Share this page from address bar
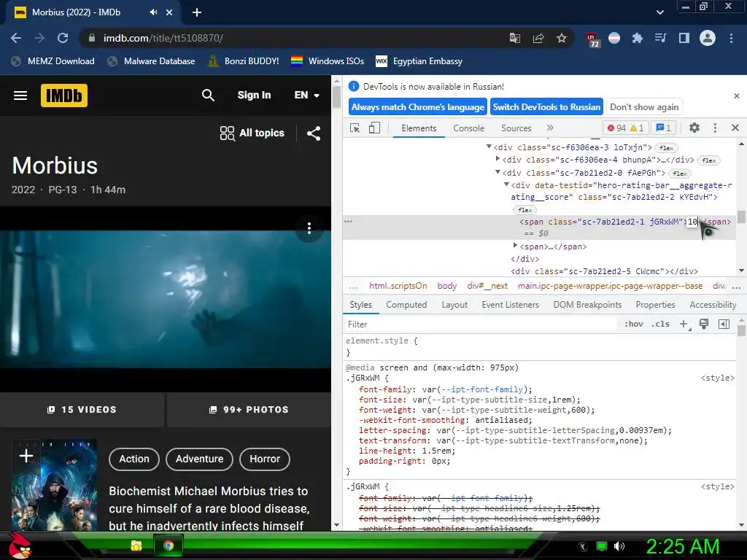747x560 pixels. coord(538,38)
